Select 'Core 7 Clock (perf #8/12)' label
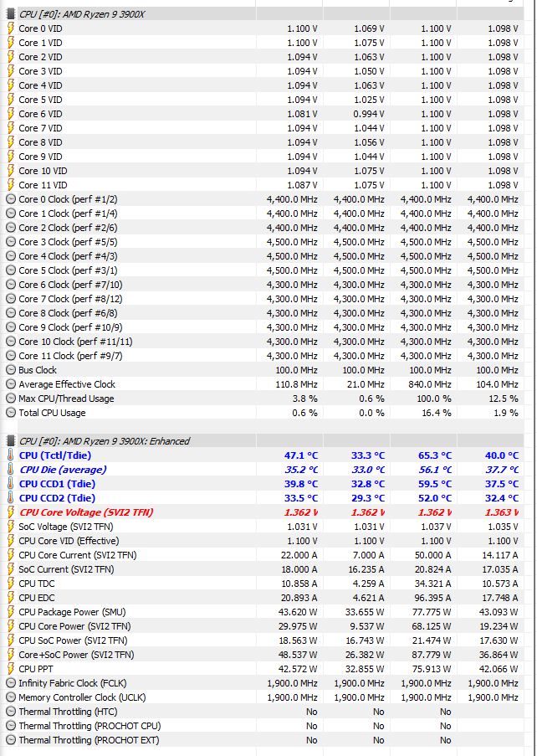This screenshot has height=756, width=537. point(70,298)
